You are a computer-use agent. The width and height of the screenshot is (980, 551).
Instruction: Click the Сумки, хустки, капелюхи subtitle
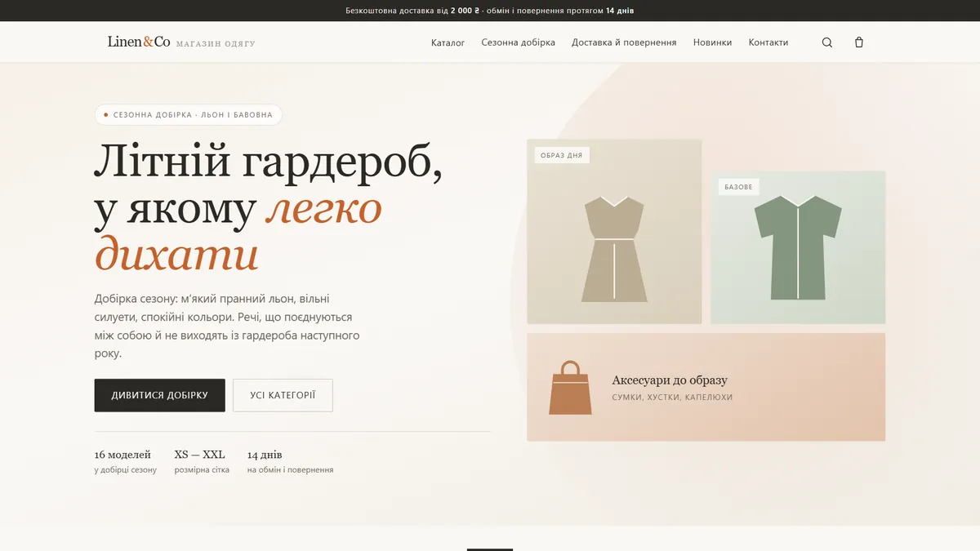point(672,398)
